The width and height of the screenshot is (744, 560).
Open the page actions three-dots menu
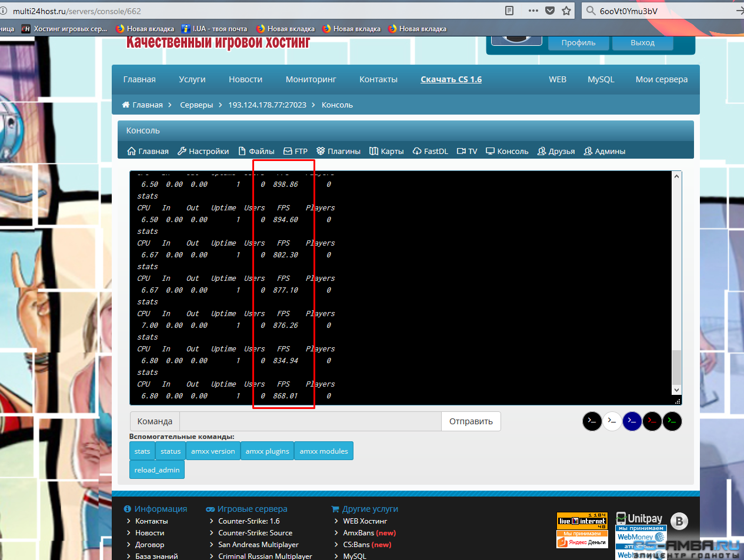533,11
